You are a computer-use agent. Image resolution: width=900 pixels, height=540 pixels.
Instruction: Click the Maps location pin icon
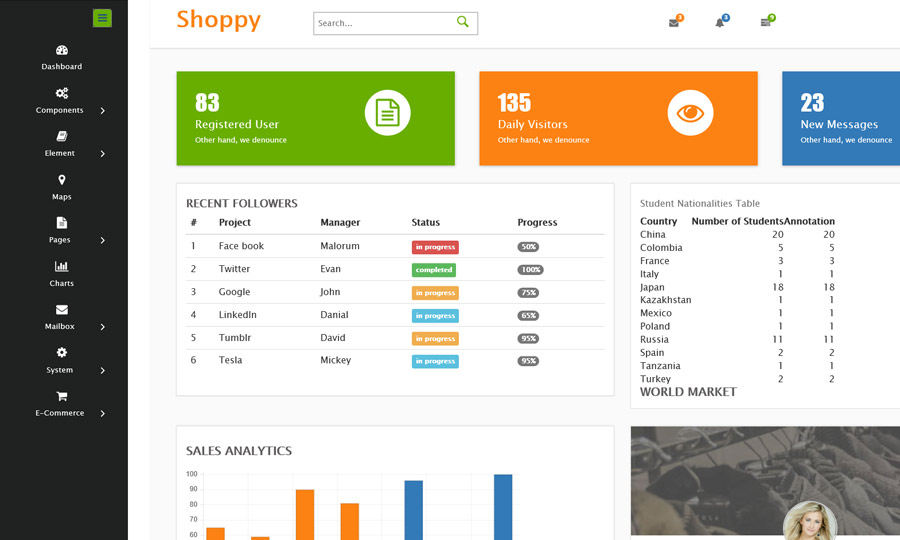tap(62, 180)
